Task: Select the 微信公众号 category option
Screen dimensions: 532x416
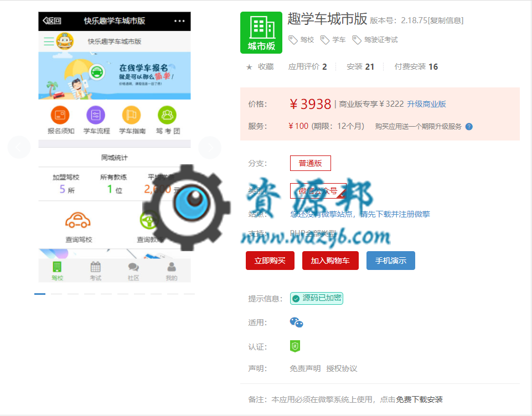Action: click(x=318, y=191)
